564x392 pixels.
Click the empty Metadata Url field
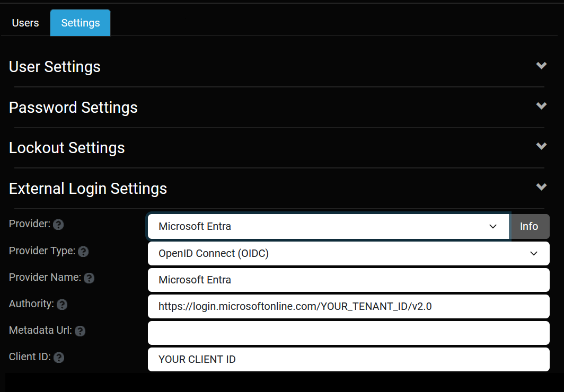pyautogui.click(x=349, y=333)
